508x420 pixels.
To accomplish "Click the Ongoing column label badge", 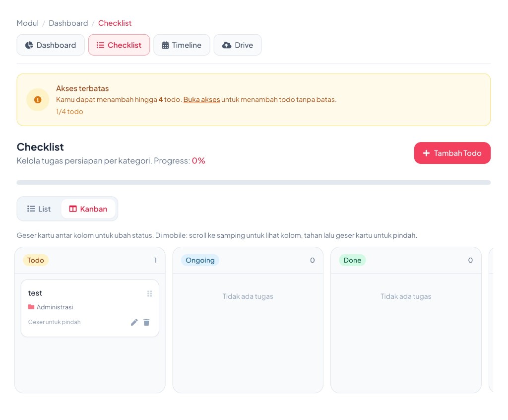I will pyautogui.click(x=200, y=260).
